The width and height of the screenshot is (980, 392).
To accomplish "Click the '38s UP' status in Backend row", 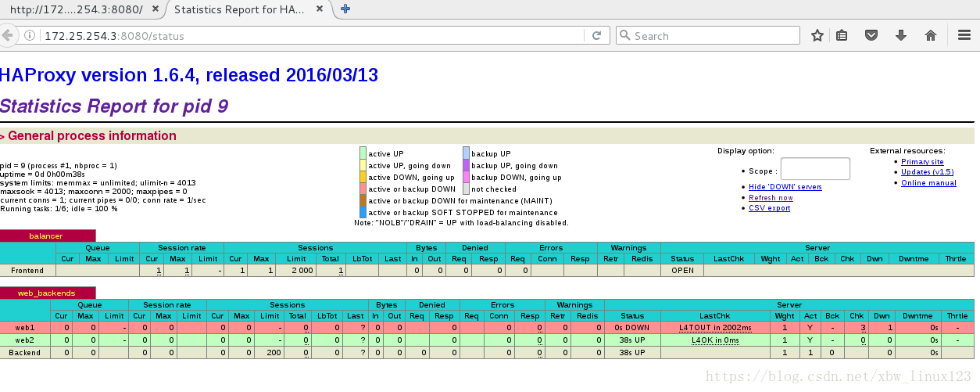I will pyautogui.click(x=632, y=353).
